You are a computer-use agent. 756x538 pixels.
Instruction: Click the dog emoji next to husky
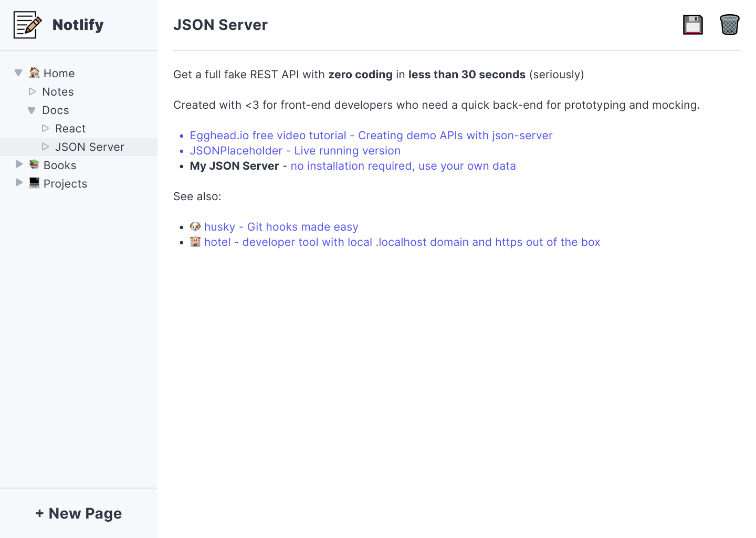195,226
